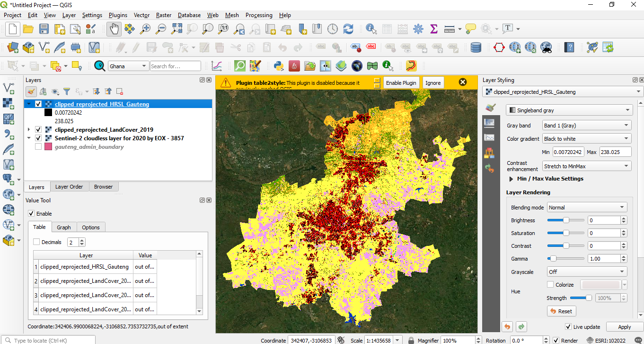Screen dimensions: 644x344
Task: Click the Max value field showing 238.025
Action: [x=615, y=152]
